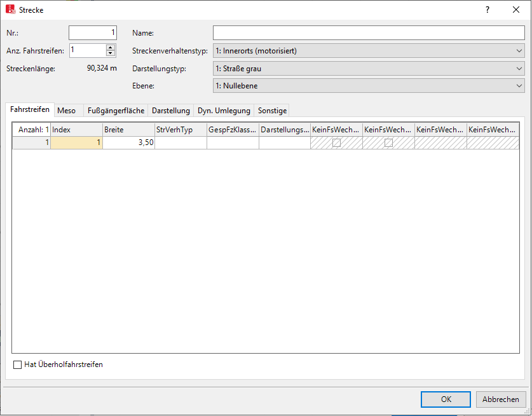Expand the Darstellungstyp dropdown

coord(369,68)
